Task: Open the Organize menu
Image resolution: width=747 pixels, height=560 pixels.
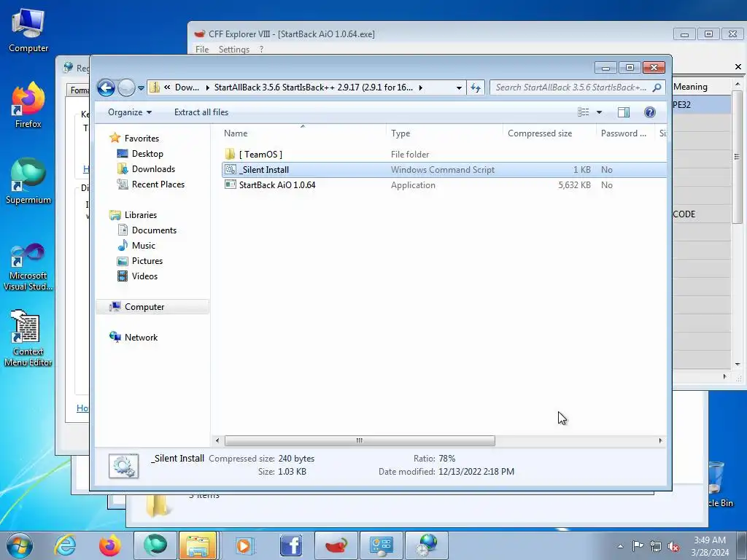Action: click(x=130, y=112)
